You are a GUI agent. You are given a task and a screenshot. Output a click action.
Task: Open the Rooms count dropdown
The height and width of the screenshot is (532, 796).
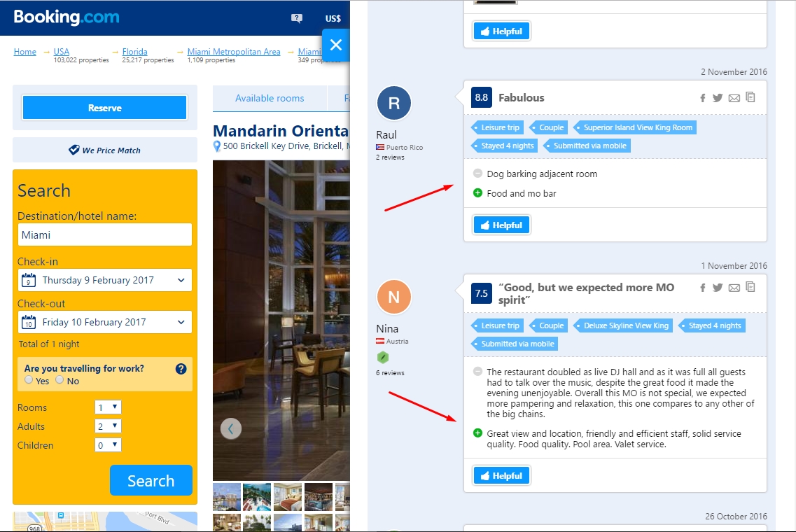coord(108,407)
